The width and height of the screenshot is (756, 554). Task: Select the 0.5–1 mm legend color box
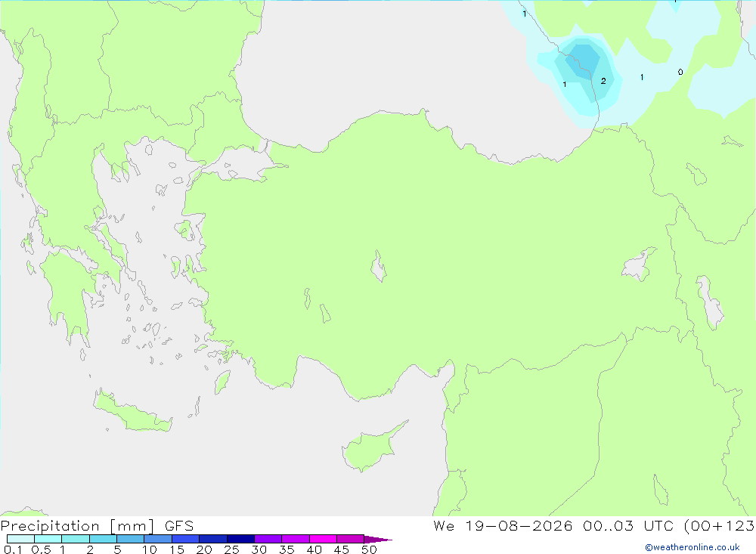click(x=48, y=539)
